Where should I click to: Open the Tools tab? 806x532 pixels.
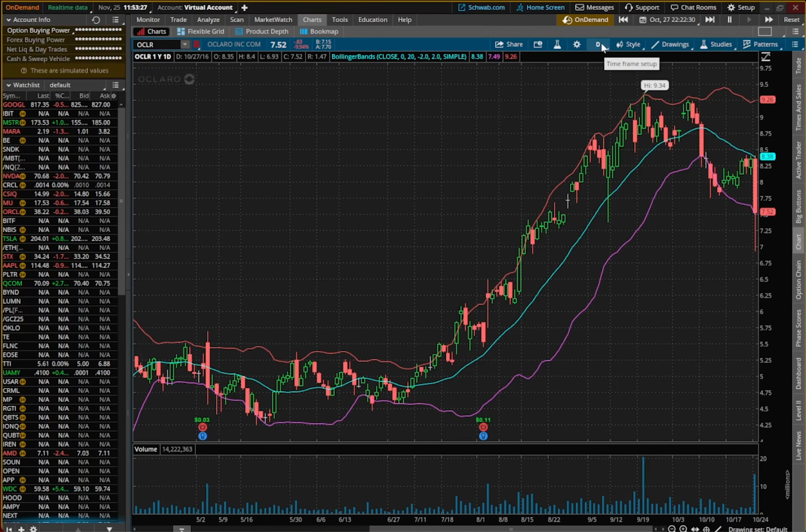[340, 20]
